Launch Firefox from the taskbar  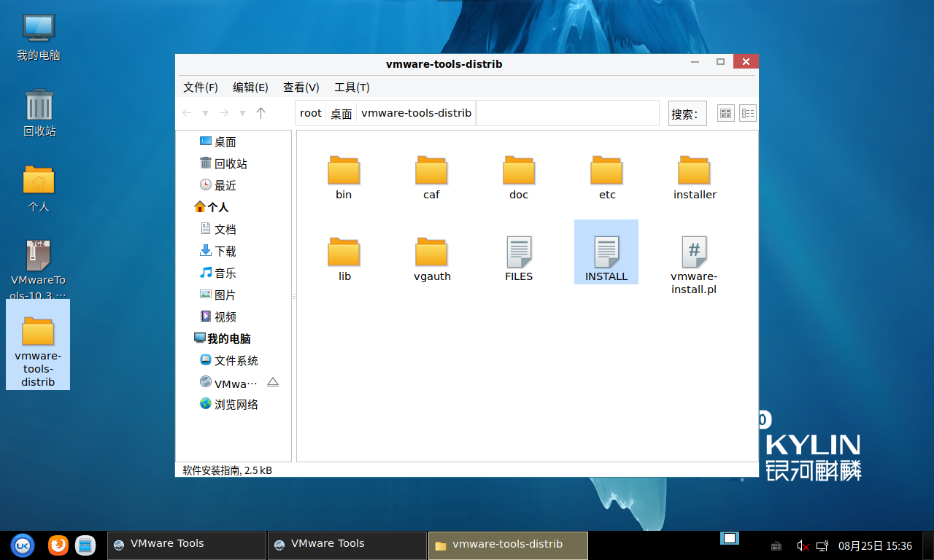point(58,545)
